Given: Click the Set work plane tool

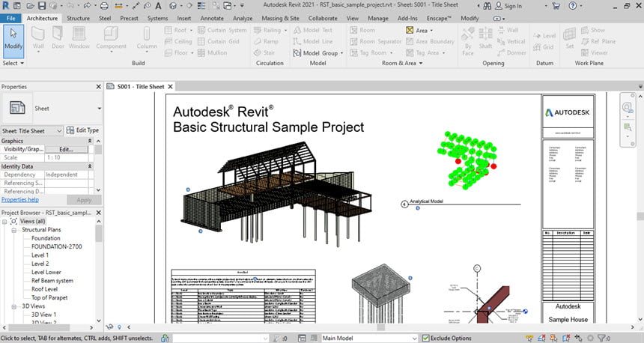Looking at the screenshot, I should (x=570, y=37).
